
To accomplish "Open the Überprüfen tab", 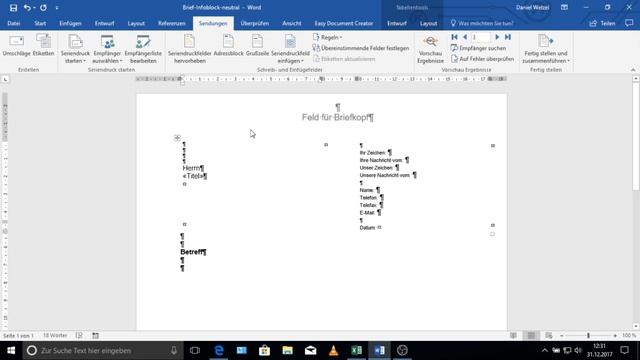I will pyautogui.click(x=255, y=23).
